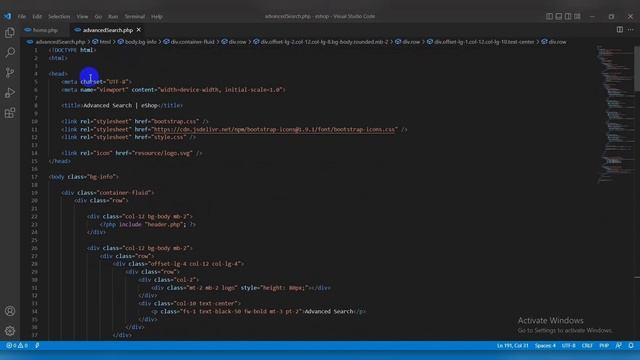Click the bootstrap-icons CDN link
The width and height of the screenshot is (640, 360).
(274, 129)
